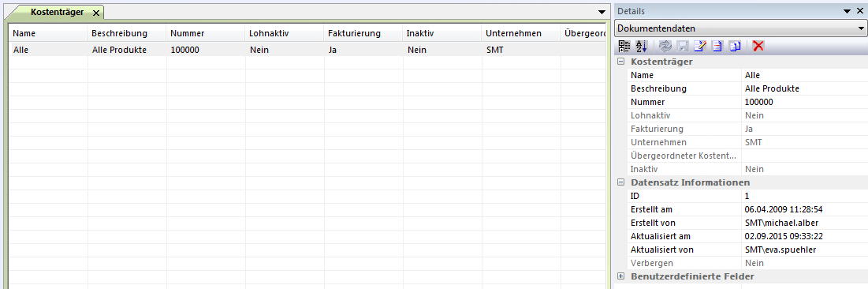The width and height of the screenshot is (868, 289).
Task: Click the copy documents icon in Details toolbar
Action: 735,47
